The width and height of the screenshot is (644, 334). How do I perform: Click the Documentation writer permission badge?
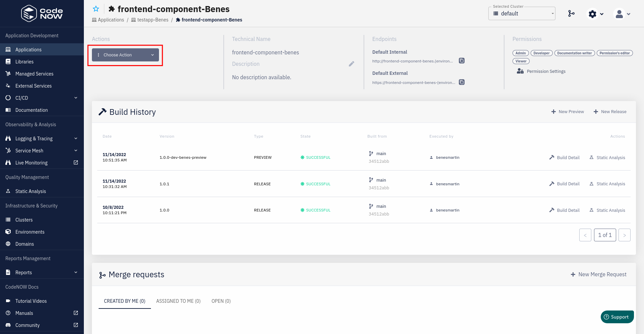click(x=575, y=53)
